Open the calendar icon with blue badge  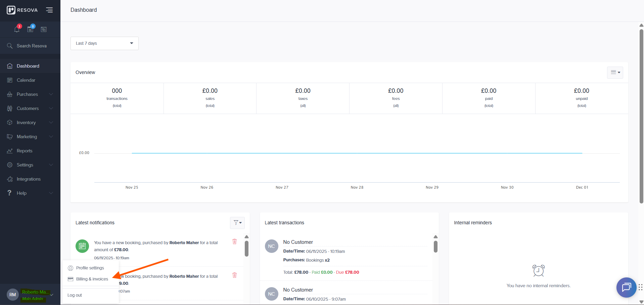[x=31, y=29]
